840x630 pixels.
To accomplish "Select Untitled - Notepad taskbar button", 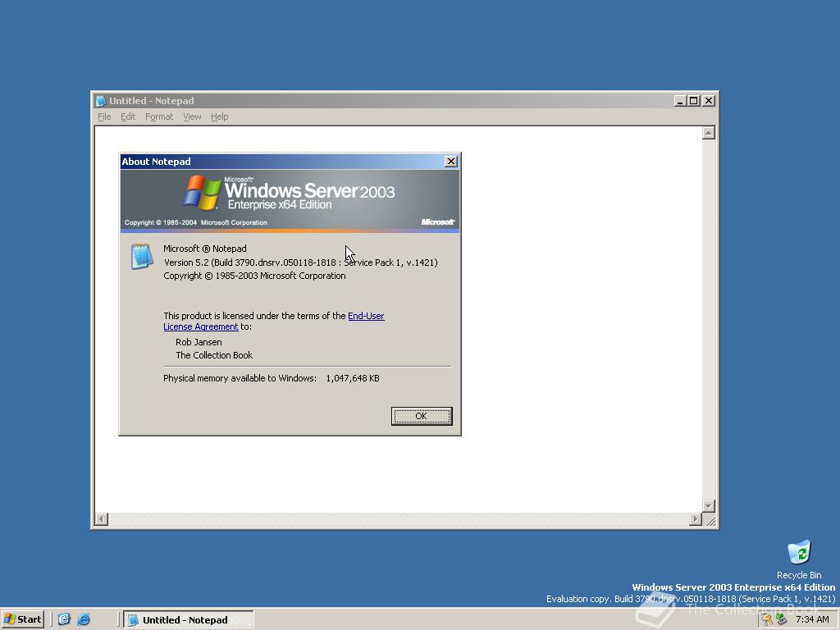I will point(189,620).
